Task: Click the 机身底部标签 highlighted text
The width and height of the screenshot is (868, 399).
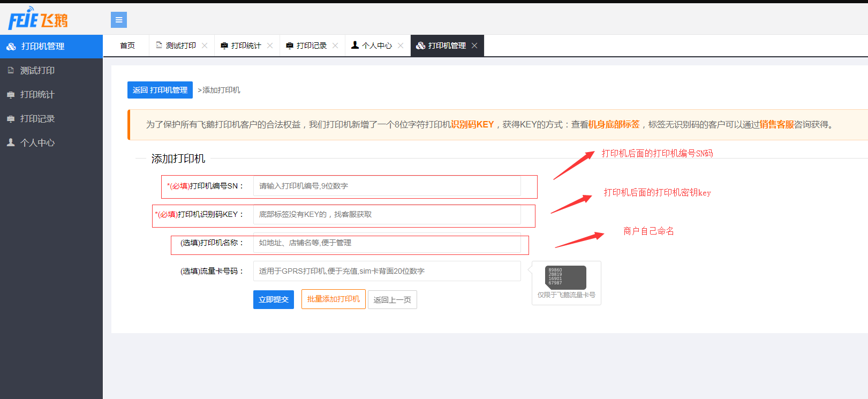Action: click(x=614, y=124)
